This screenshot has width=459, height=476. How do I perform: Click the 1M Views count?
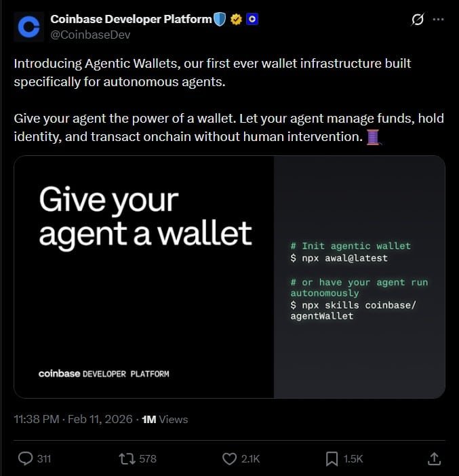tap(165, 419)
